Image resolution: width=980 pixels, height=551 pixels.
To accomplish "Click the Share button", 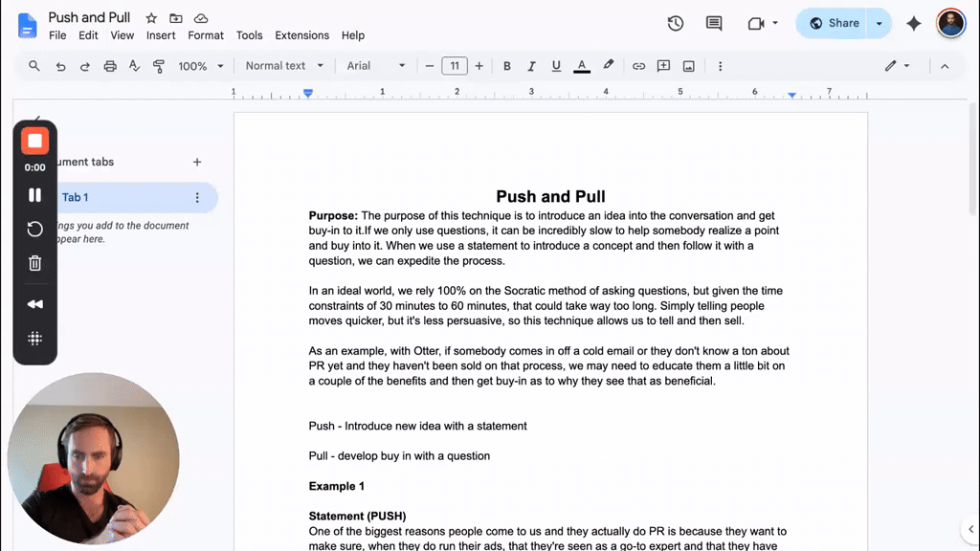I will pos(834,24).
